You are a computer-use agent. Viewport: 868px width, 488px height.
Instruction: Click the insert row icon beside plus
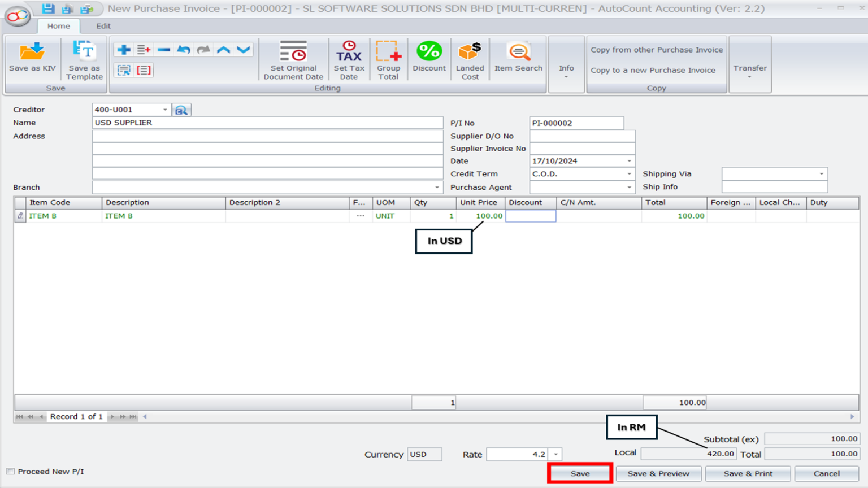[144, 50]
